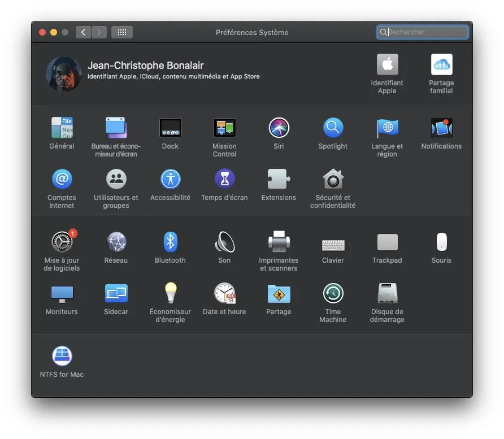Screen dimensions: 504x439
Task: Open Son sound preferences
Action: 224,242
